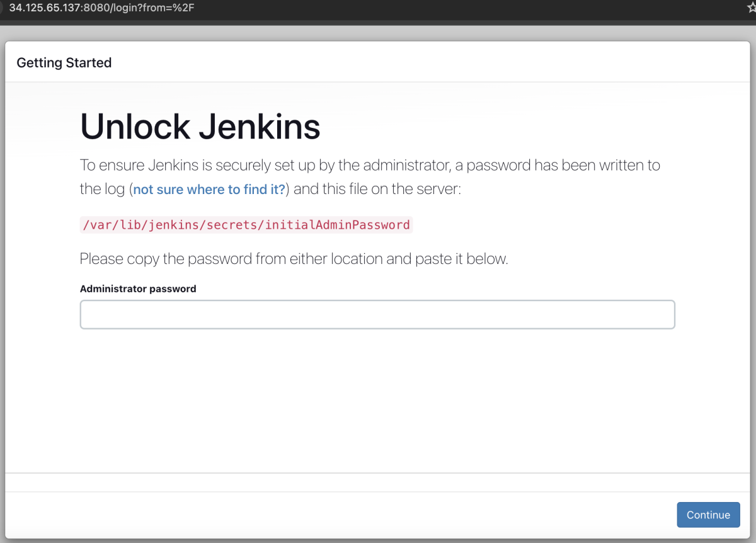Viewport: 756px width, 543px height.
Task: Open the 'not sure where to find it?' link
Action: 209,189
